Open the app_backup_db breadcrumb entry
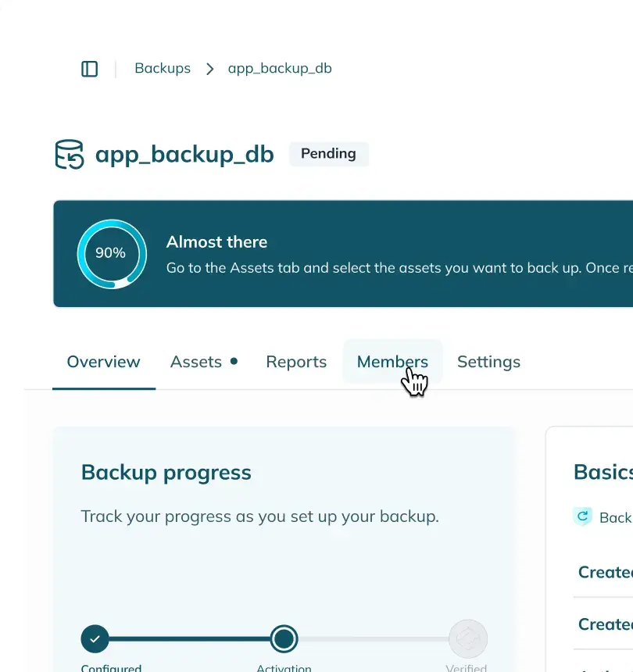The height and width of the screenshot is (672, 633). tap(279, 68)
